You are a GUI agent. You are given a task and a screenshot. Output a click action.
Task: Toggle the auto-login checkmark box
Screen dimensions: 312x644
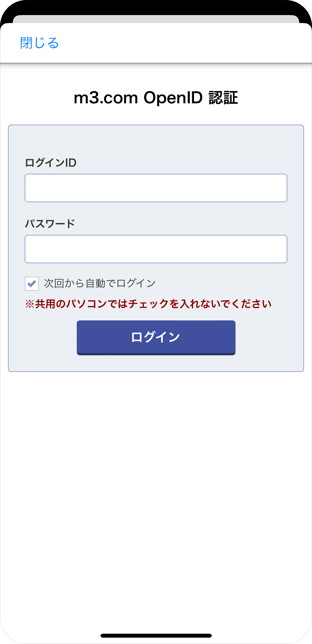[x=32, y=284]
